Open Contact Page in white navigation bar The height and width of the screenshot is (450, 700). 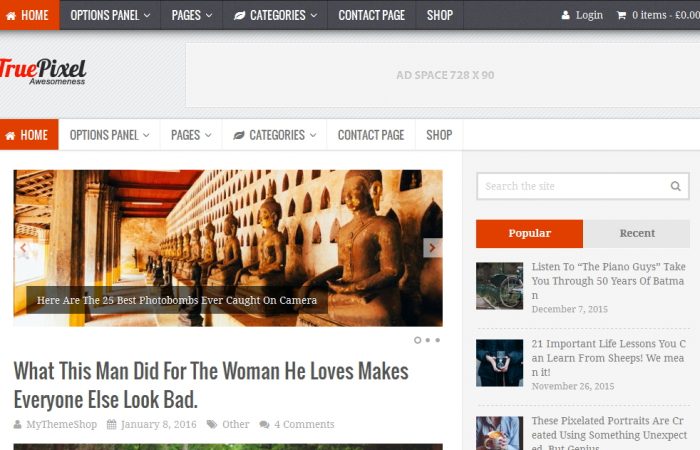click(x=370, y=135)
